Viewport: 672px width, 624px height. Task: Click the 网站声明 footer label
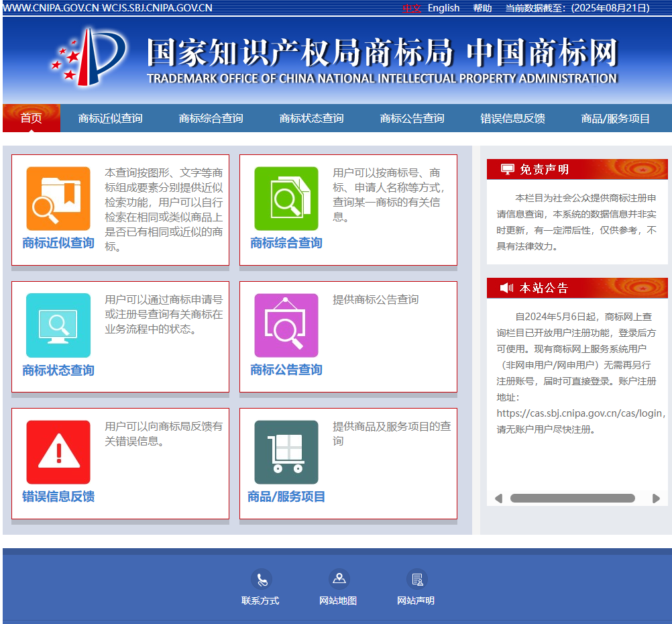(x=416, y=601)
